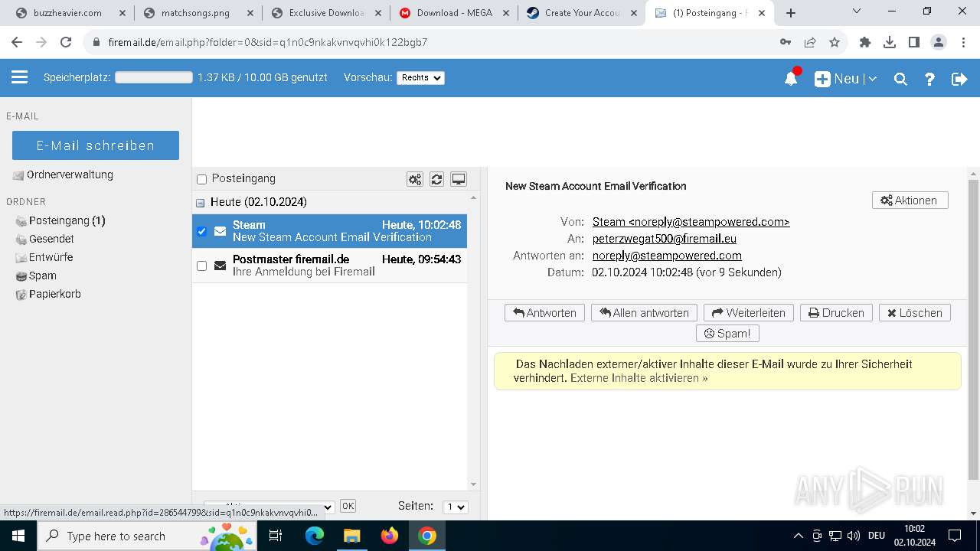Click envelope icon of Steam email

(x=220, y=231)
